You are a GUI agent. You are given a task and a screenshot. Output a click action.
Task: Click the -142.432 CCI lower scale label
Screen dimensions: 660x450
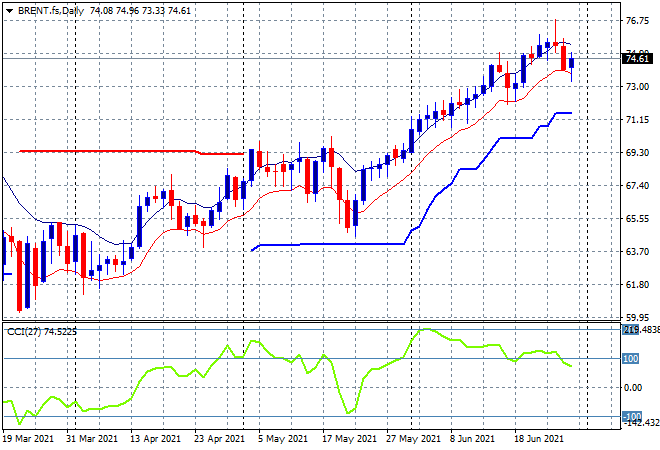(x=641, y=422)
